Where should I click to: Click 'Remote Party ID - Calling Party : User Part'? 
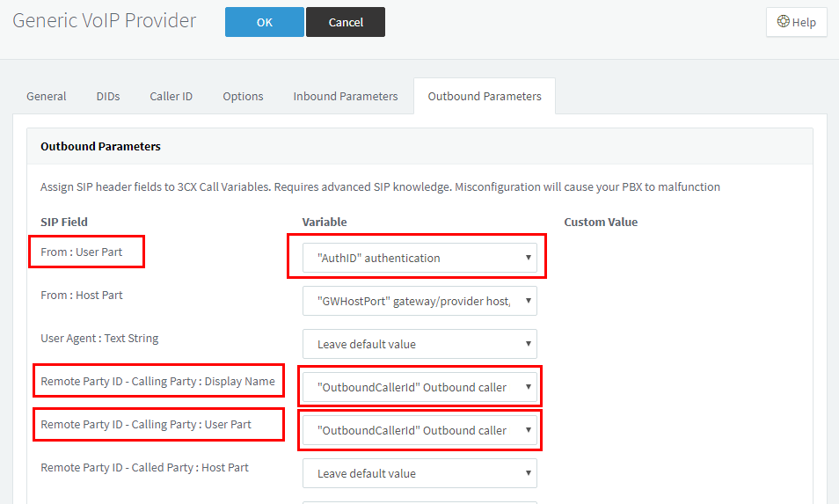click(x=145, y=424)
